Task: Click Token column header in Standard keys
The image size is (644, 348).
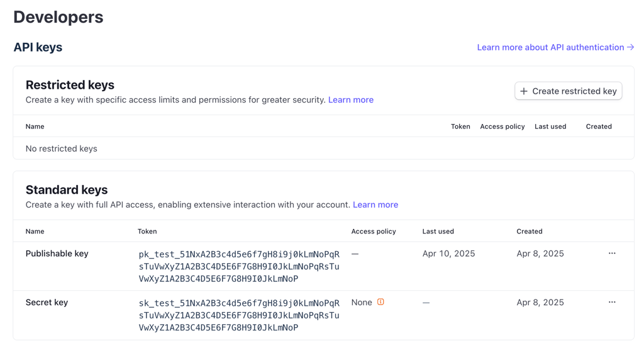Action: point(147,232)
